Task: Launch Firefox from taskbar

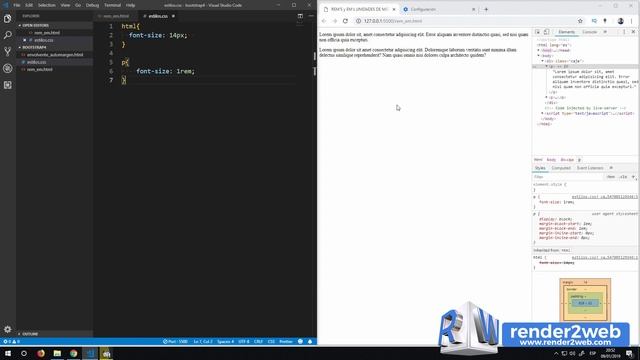Action: (41, 353)
